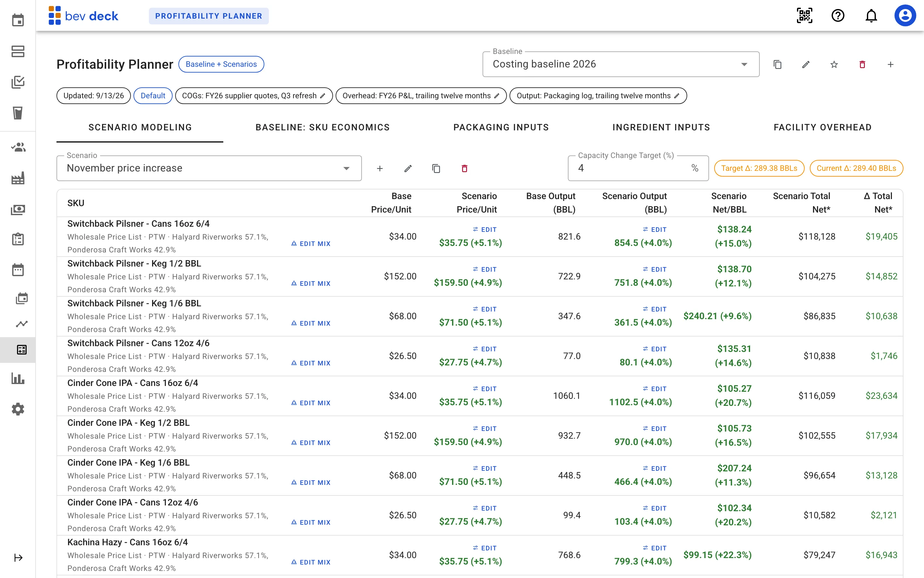Viewport: 924px width, 578px height.
Task: Star the baseline as favorite
Action: 834,64
